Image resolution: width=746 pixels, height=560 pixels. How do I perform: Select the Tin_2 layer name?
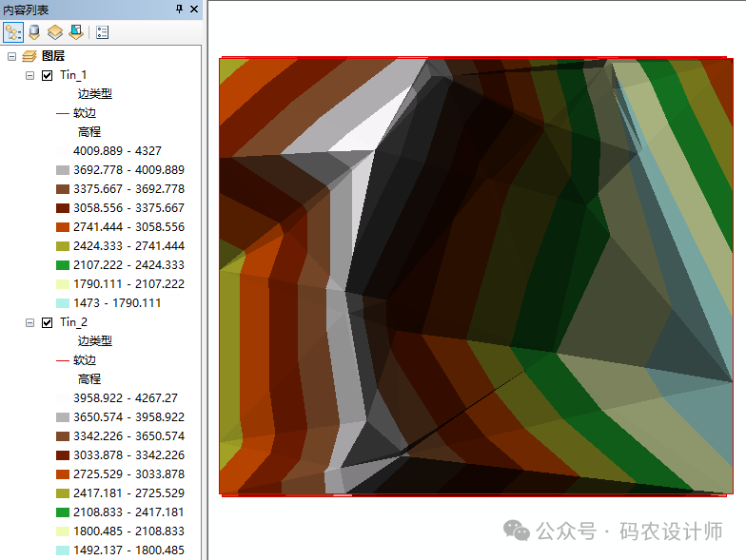tap(73, 322)
